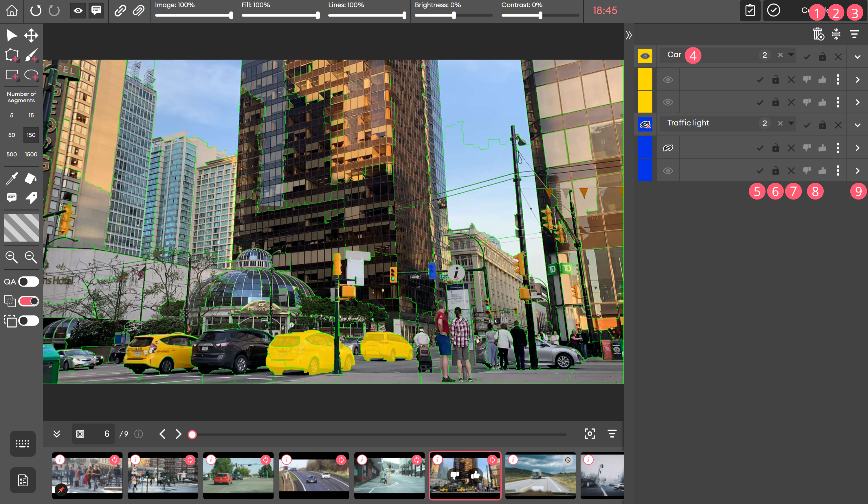The width and height of the screenshot is (868, 504).
Task: Set number of segments to 50
Action: [x=12, y=135]
